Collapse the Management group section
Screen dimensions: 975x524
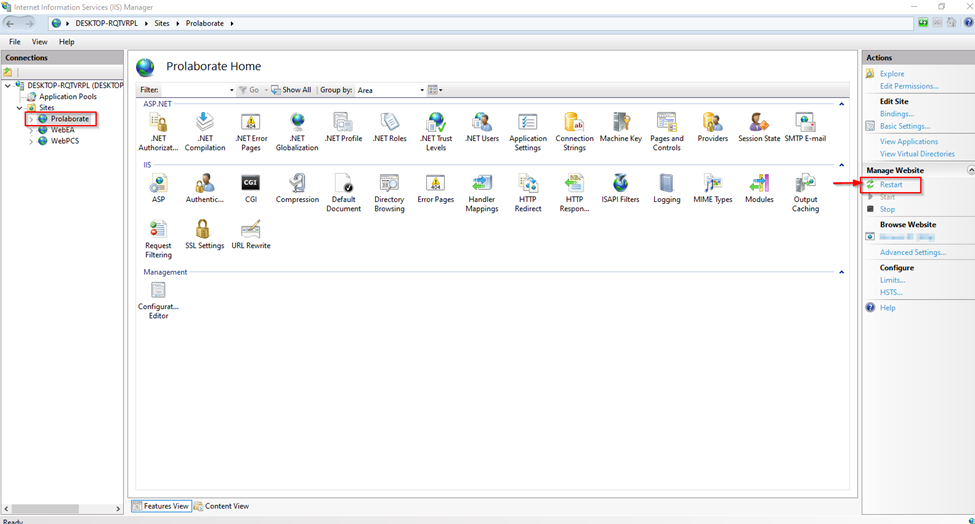click(x=841, y=272)
